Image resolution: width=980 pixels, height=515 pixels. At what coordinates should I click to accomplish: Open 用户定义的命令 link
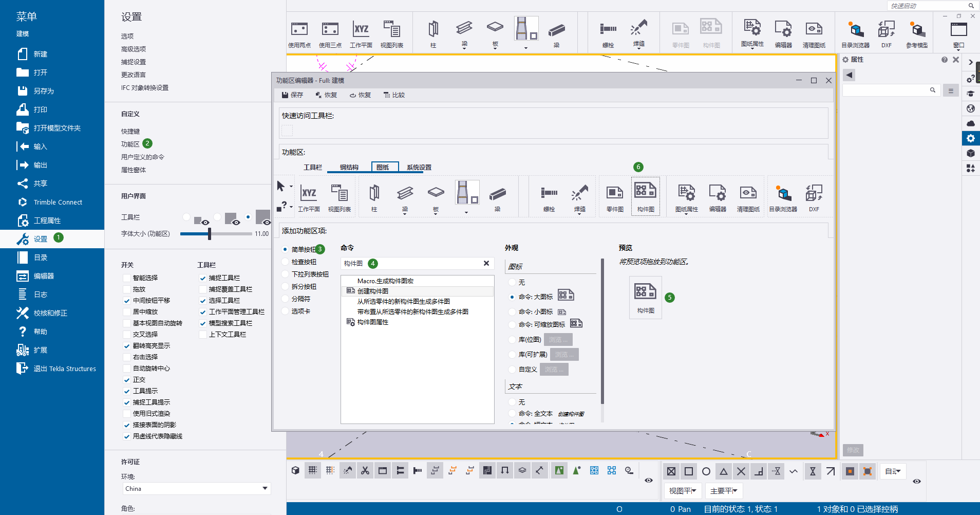pyautogui.click(x=143, y=157)
